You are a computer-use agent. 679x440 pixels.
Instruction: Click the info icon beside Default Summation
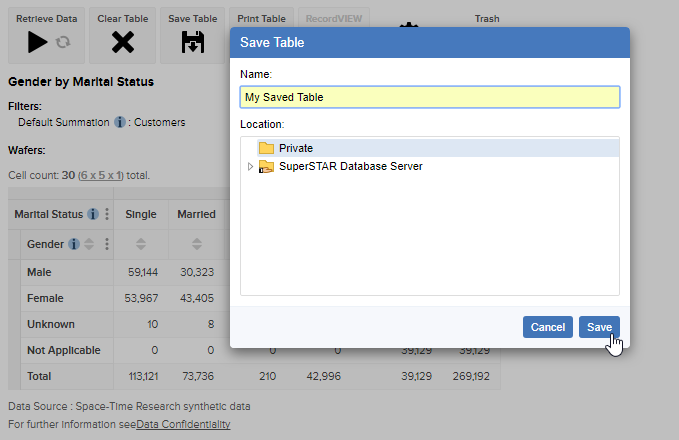click(x=119, y=123)
